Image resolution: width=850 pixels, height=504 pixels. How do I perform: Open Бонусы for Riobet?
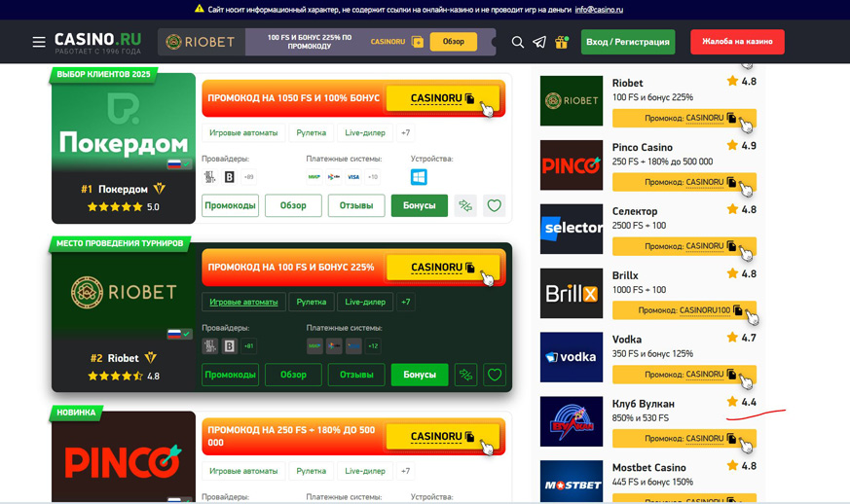click(420, 375)
